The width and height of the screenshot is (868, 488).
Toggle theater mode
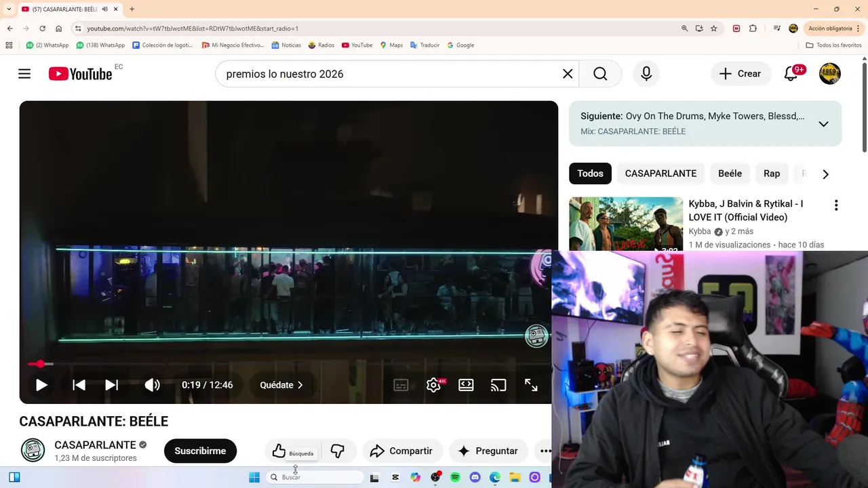pyautogui.click(x=466, y=385)
